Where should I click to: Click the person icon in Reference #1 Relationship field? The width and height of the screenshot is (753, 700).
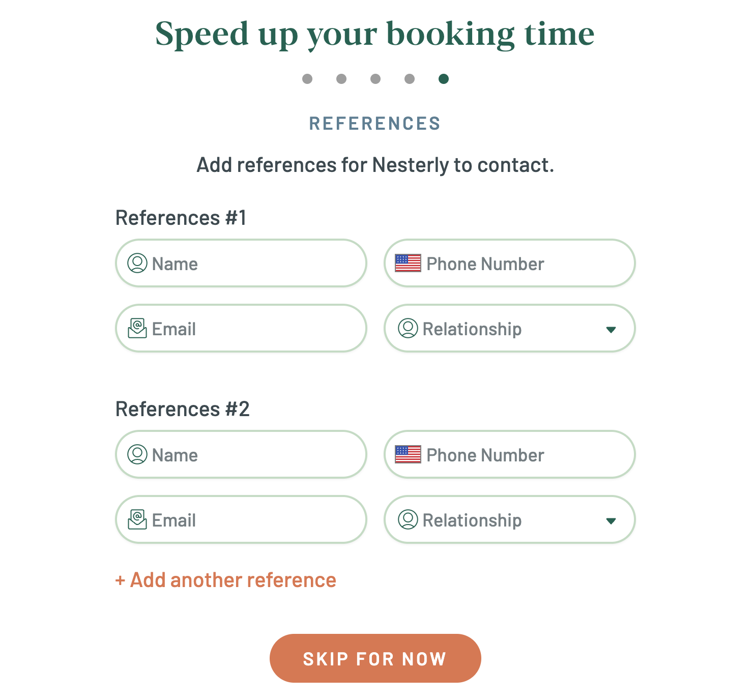(x=408, y=329)
